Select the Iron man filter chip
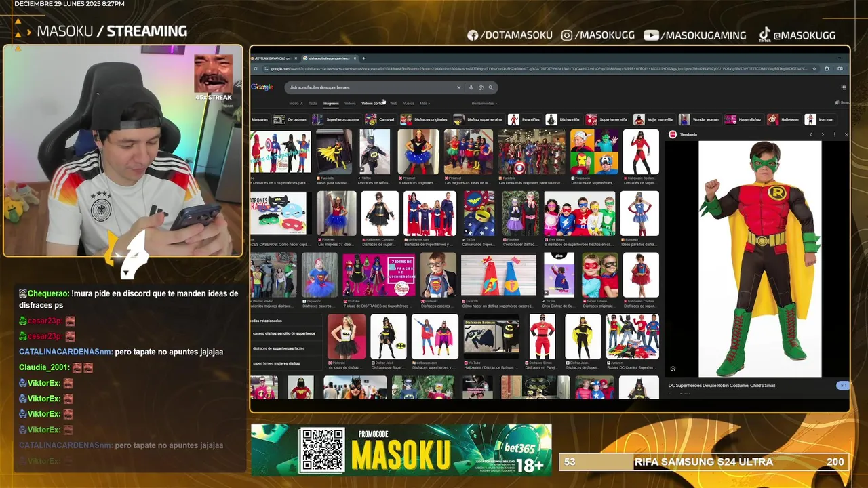868x488 pixels. (x=820, y=119)
